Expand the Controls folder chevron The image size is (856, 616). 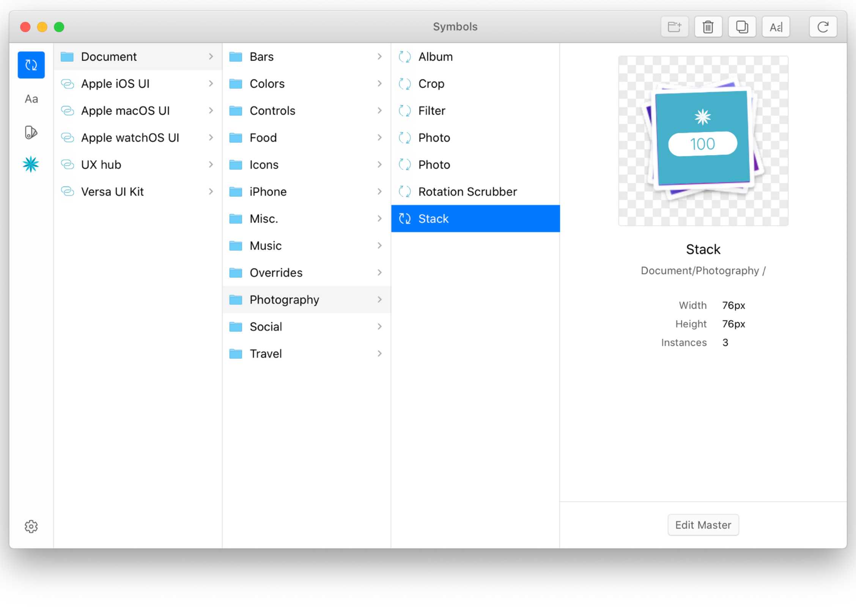coord(379,110)
